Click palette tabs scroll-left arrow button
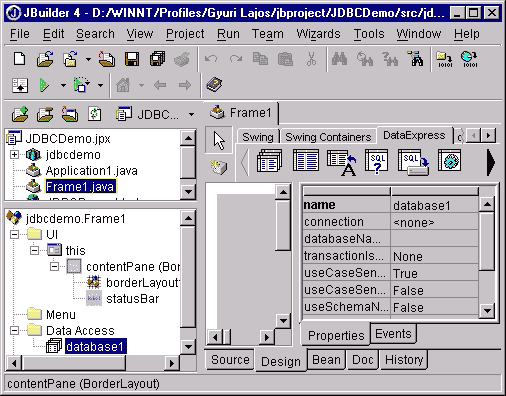Viewport: 506px width, 396px height. click(x=474, y=136)
